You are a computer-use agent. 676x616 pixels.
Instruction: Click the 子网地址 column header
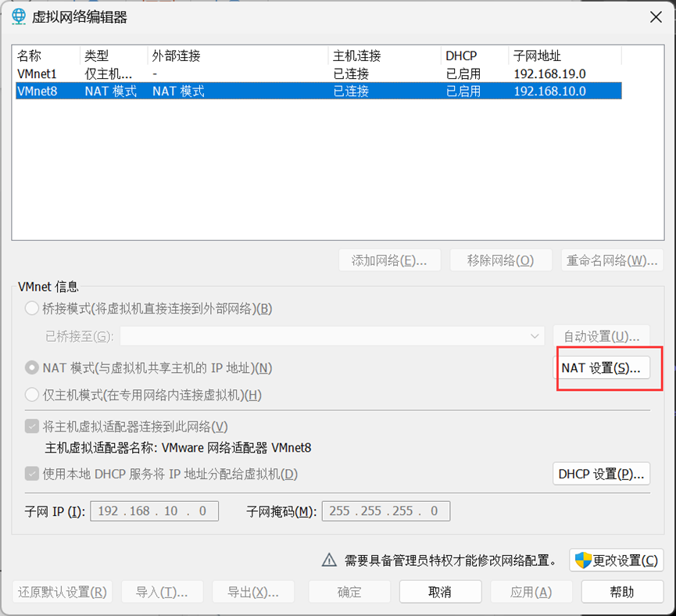coord(565,56)
